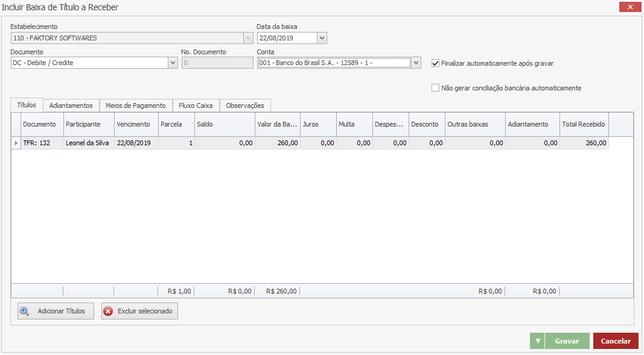Screen dimensions: 644x355
Task: Click the Cancelar button
Action: 615,341
